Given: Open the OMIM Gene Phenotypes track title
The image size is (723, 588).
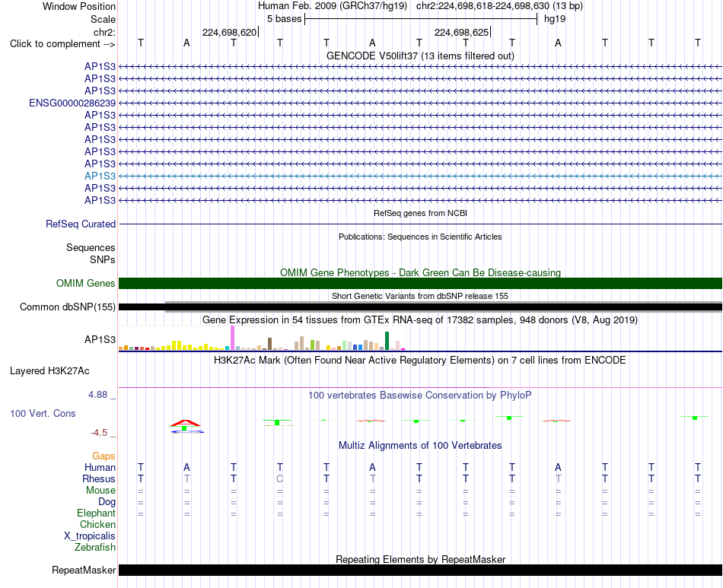Looking at the screenshot, I should (420, 272).
